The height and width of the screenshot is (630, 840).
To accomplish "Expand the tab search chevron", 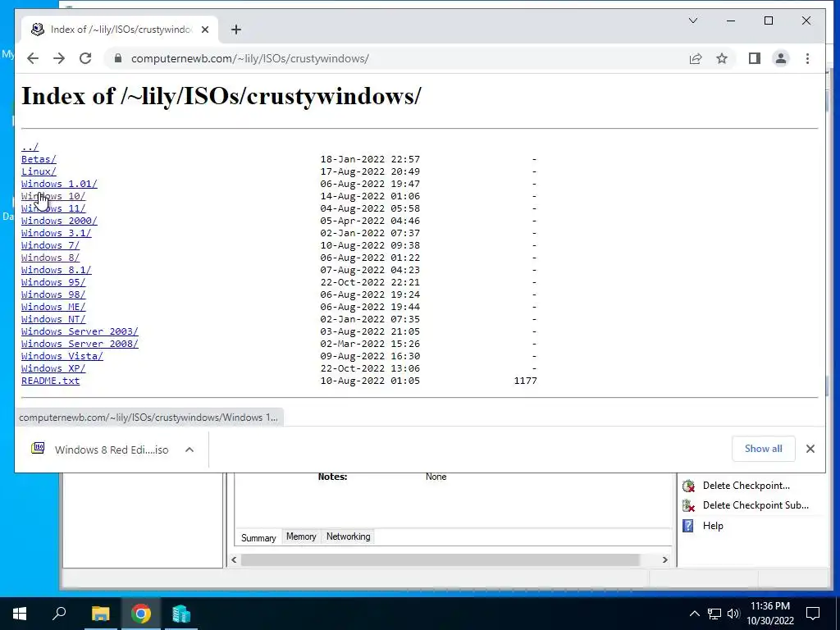I will click(x=692, y=21).
